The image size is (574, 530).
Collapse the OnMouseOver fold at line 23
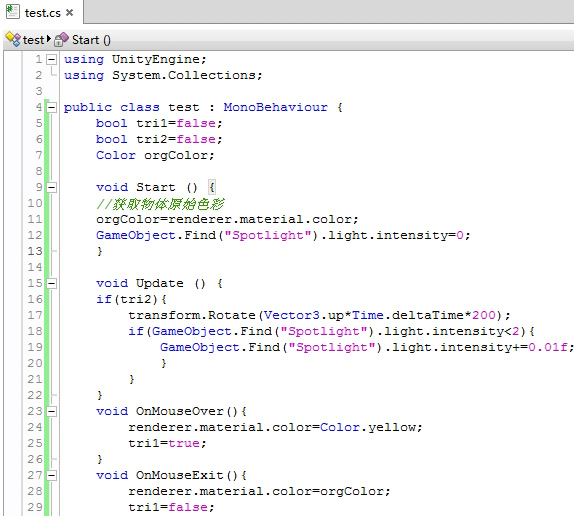point(52,411)
